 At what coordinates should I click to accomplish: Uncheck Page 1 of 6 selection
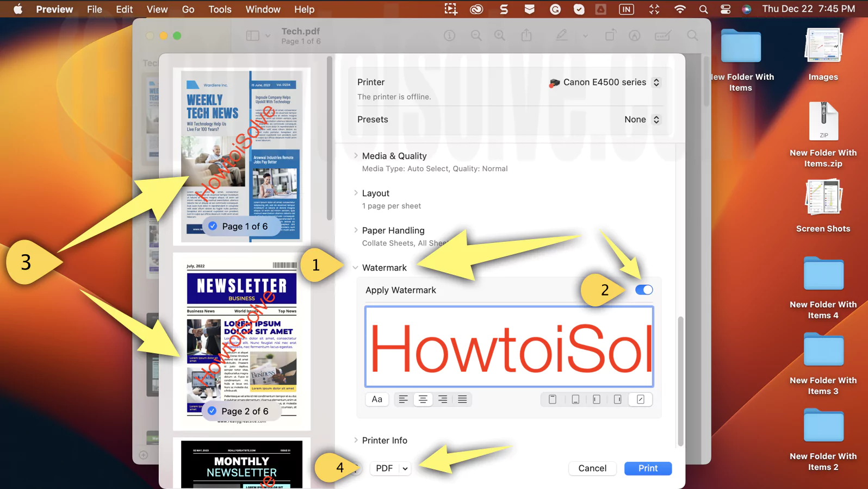click(213, 226)
